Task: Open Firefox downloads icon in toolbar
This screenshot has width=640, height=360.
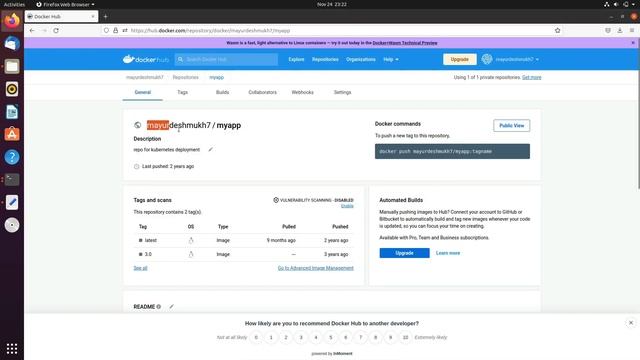Action: [x=620, y=31]
